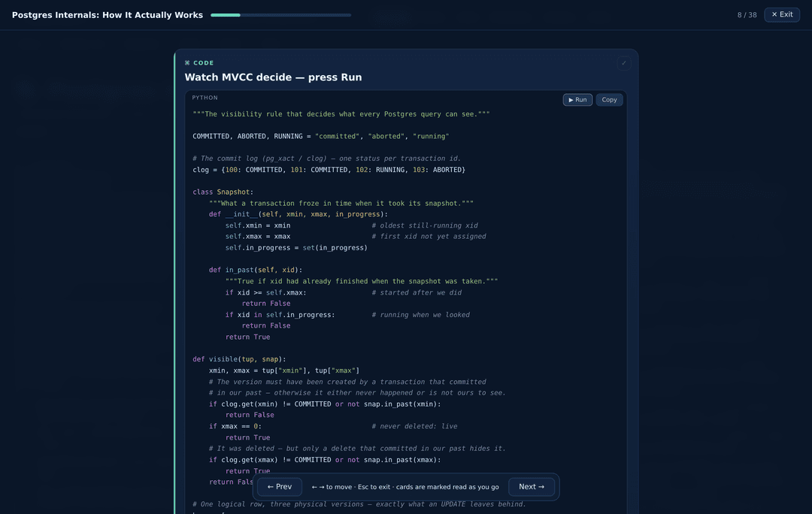The image size is (812, 514).
Task: Click the 'It was deleted' comment line
Action: point(357,449)
